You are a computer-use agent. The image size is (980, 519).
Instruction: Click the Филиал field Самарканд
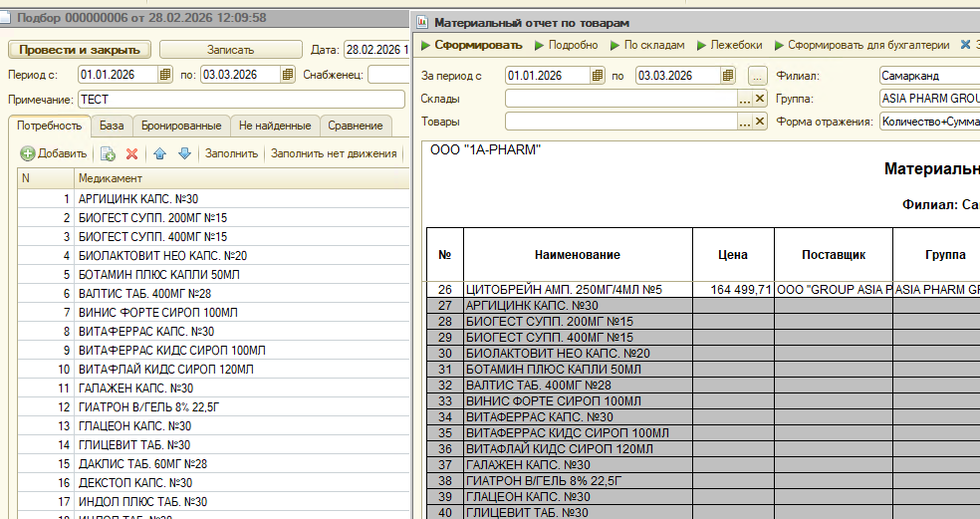pos(929,76)
